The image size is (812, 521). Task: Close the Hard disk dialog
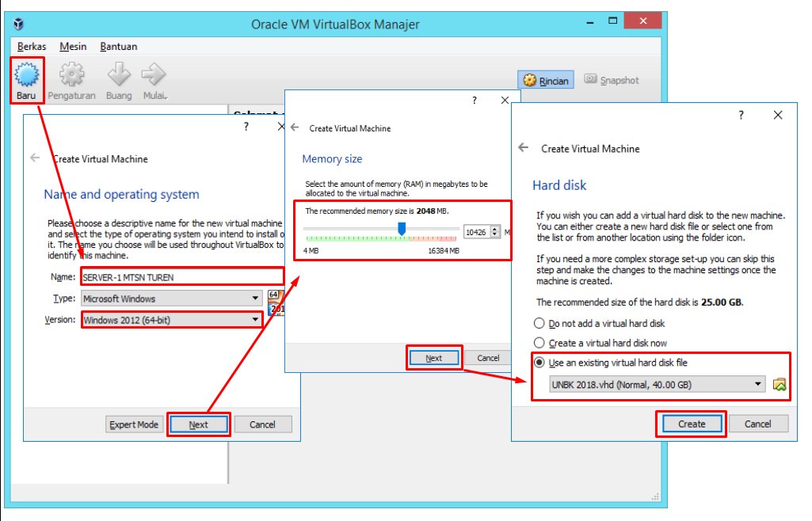click(778, 115)
